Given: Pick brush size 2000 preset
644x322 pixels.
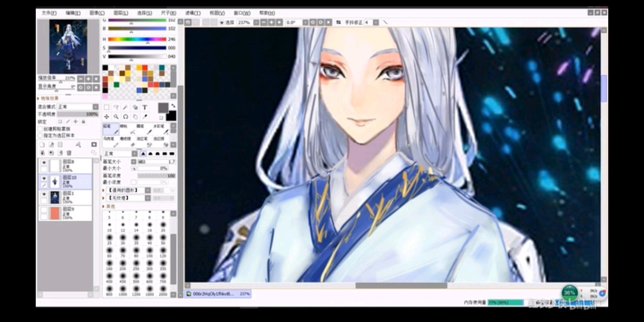Looking at the screenshot, I should pos(163,290).
